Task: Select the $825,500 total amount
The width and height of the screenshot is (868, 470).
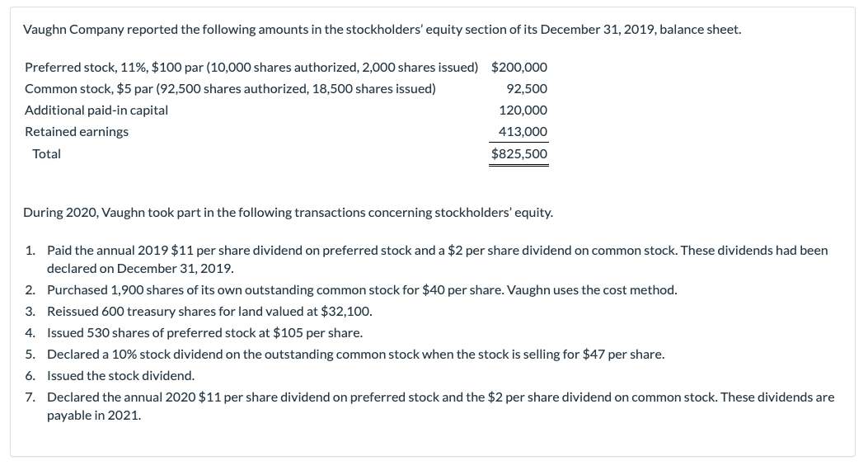Action: point(518,153)
